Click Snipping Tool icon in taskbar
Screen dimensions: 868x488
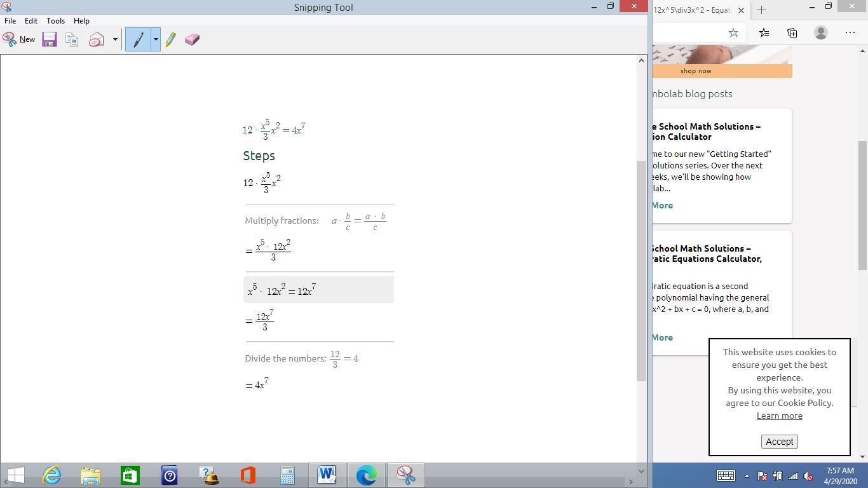tap(406, 475)
